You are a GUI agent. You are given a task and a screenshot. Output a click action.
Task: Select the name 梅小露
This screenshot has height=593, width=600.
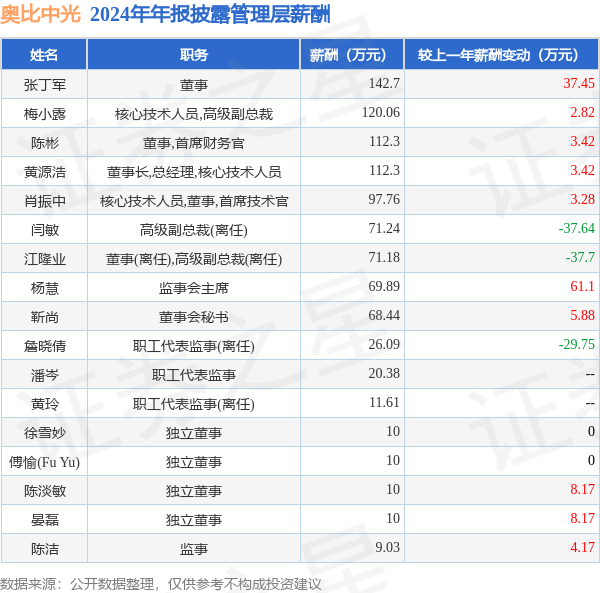[x=45, y=114]
